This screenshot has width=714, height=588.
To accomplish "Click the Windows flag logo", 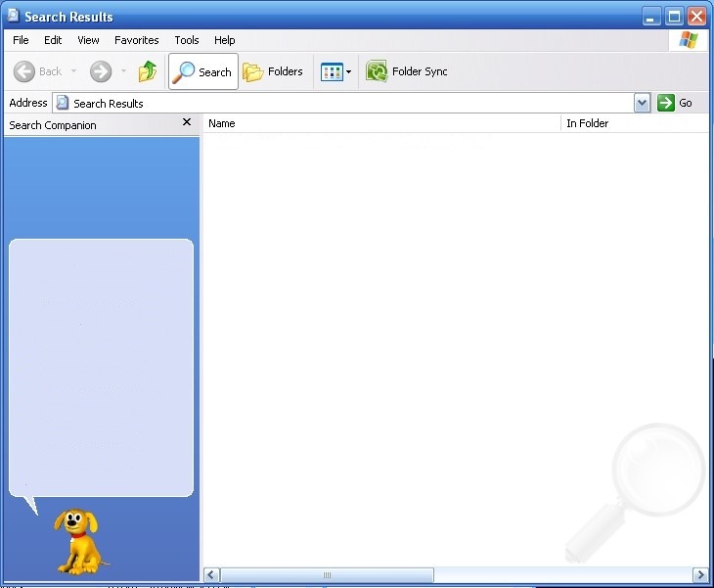I will [x=689, y=40].
